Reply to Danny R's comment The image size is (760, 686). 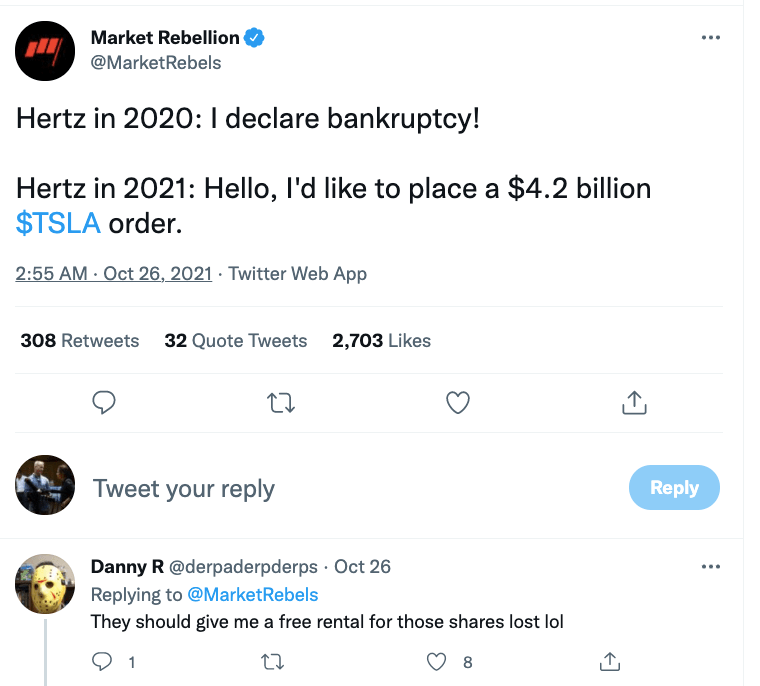103,661
